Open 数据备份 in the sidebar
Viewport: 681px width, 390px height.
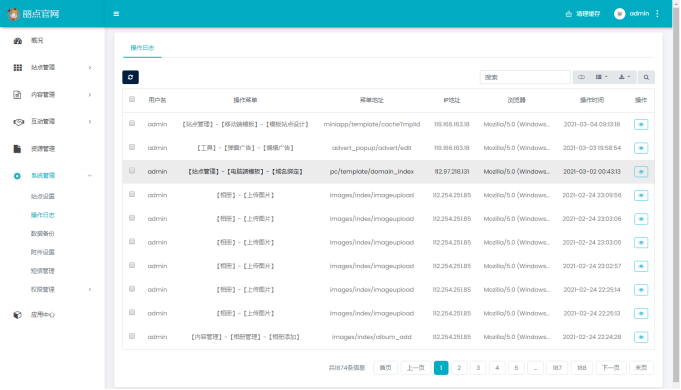click(43, 234)
